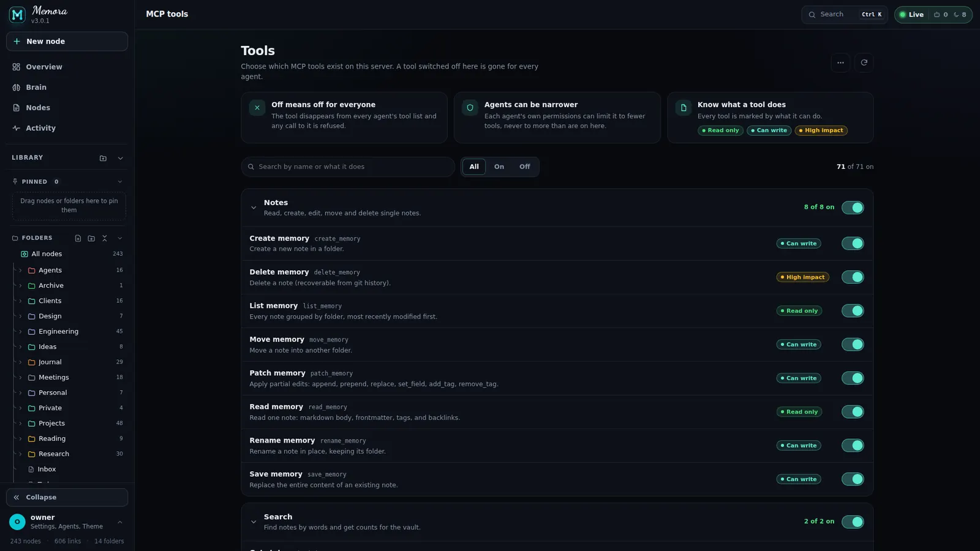
Task: Disable the Delete memory tool
Action: (853, 277)
